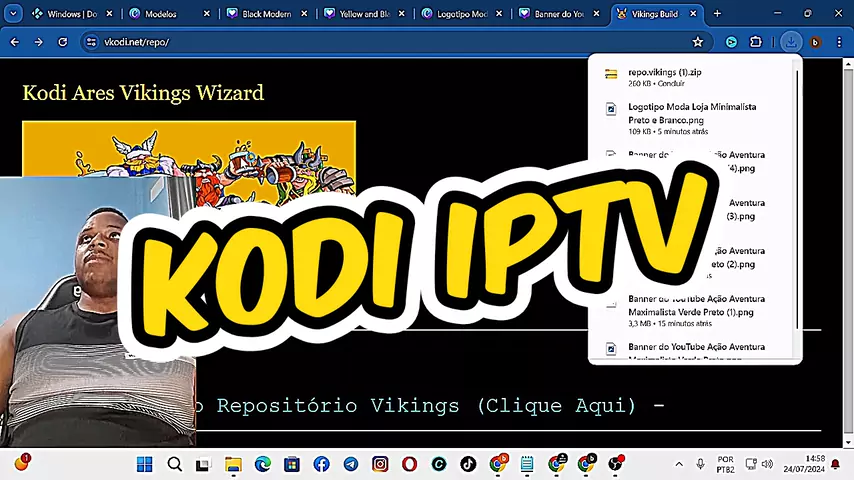854x480 pixels.
Task: Switch to the Black Modern tab
Action: (x=264, y=14)
